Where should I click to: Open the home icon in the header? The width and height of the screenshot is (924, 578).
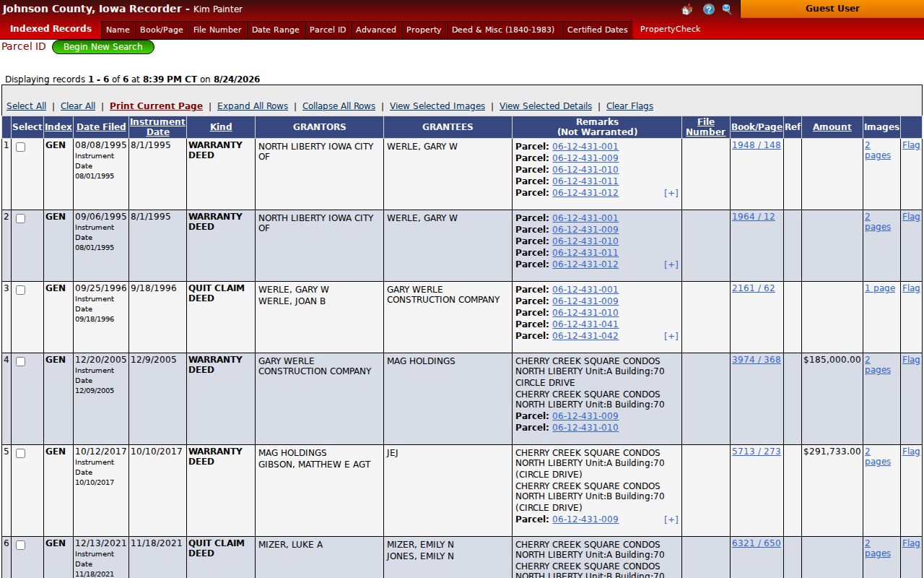coord(687,9)
